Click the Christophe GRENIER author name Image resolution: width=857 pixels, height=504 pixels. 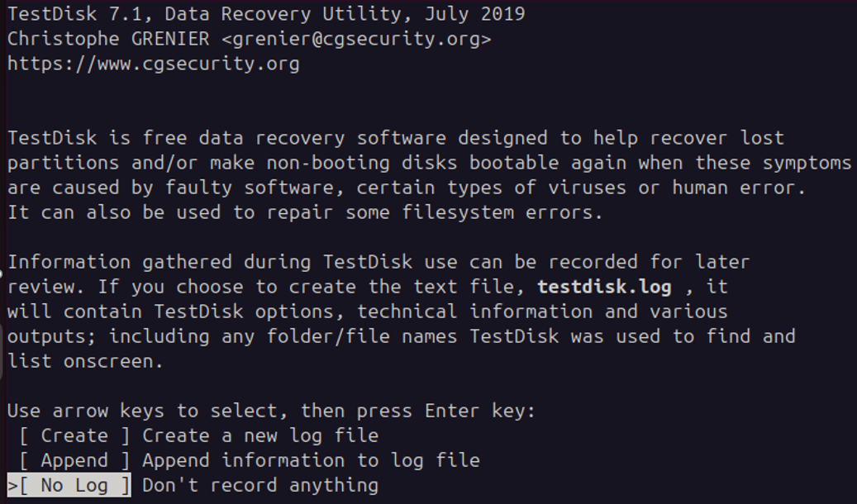click(108, 39)
